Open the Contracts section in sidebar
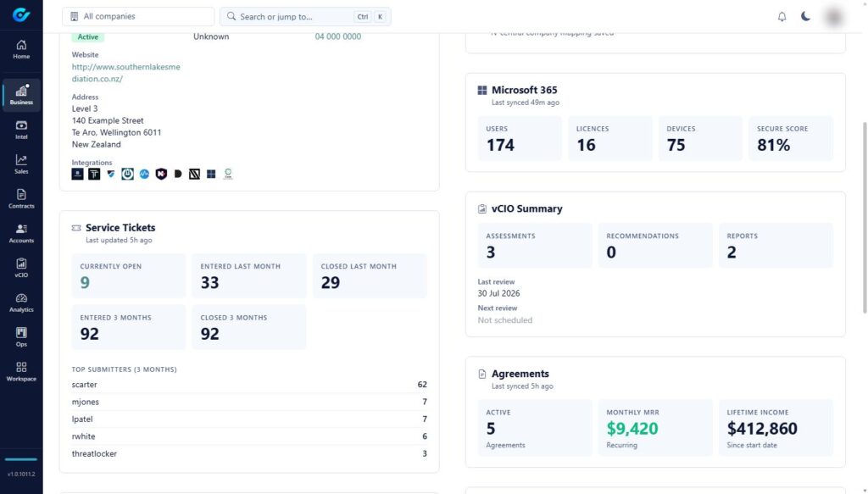Image resolution: width=868 pixels, height=494 pixels. pyautogui.click(x=21, y=199)
